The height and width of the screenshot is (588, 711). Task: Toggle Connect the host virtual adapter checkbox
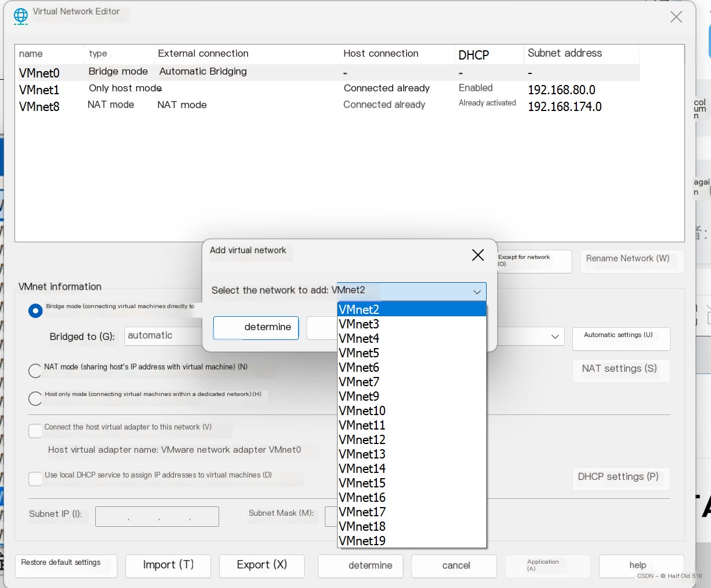(x=35, y=431)
